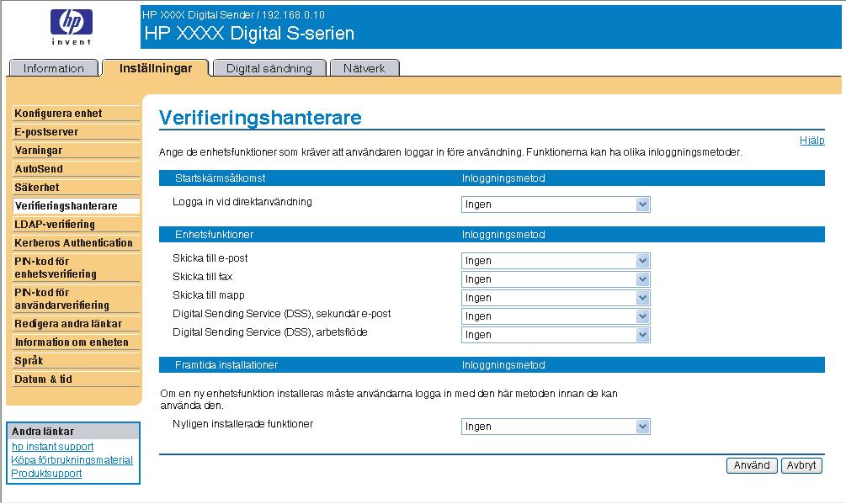Open Köpa förbrukningsmaterial link
Screen dimensions: 846x504
[x=72, y=459]
